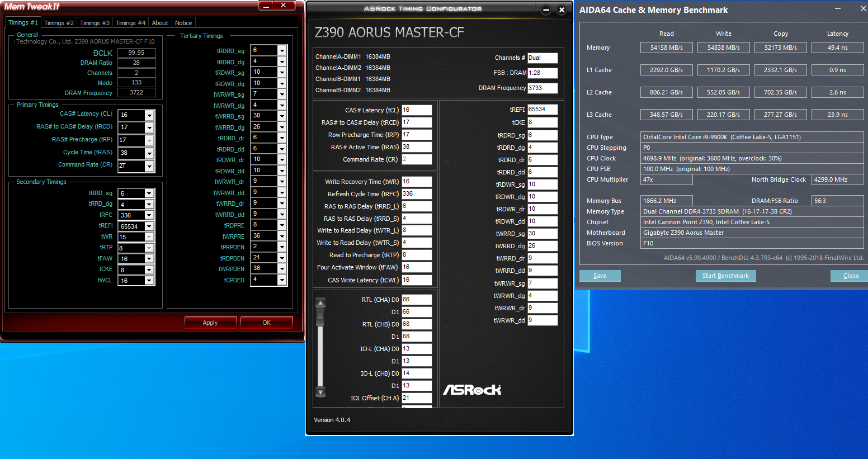
Task: Select DRAM Frequency 3722 in Mem TweakIt
Action: click(x=136, y=93)
